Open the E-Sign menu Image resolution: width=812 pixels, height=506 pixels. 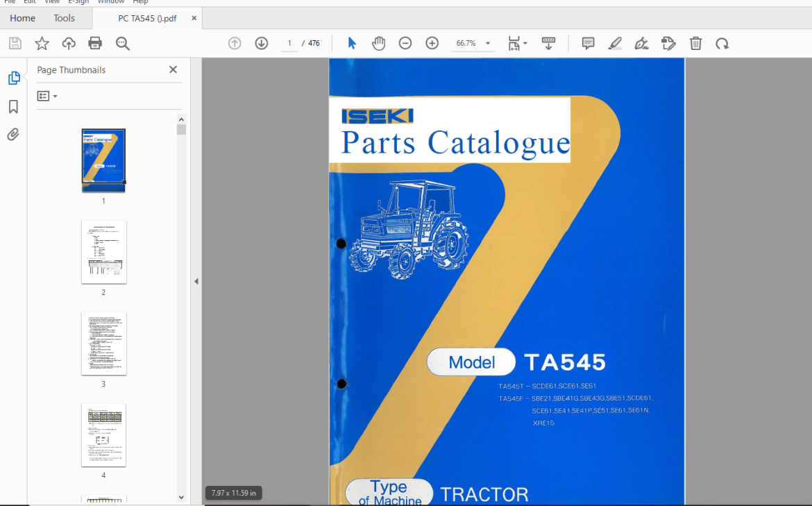(78, 2)
